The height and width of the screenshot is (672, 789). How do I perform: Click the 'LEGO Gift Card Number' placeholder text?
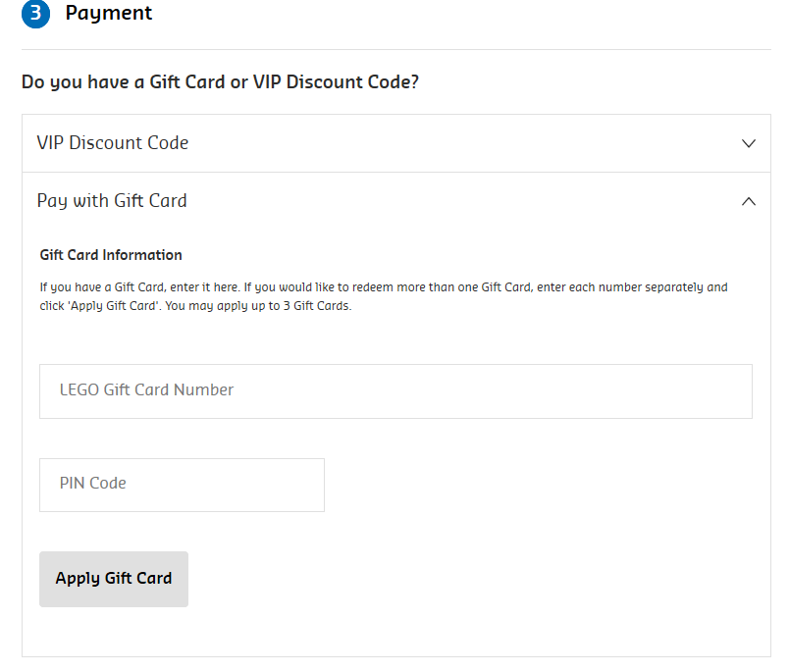point(146,390)
